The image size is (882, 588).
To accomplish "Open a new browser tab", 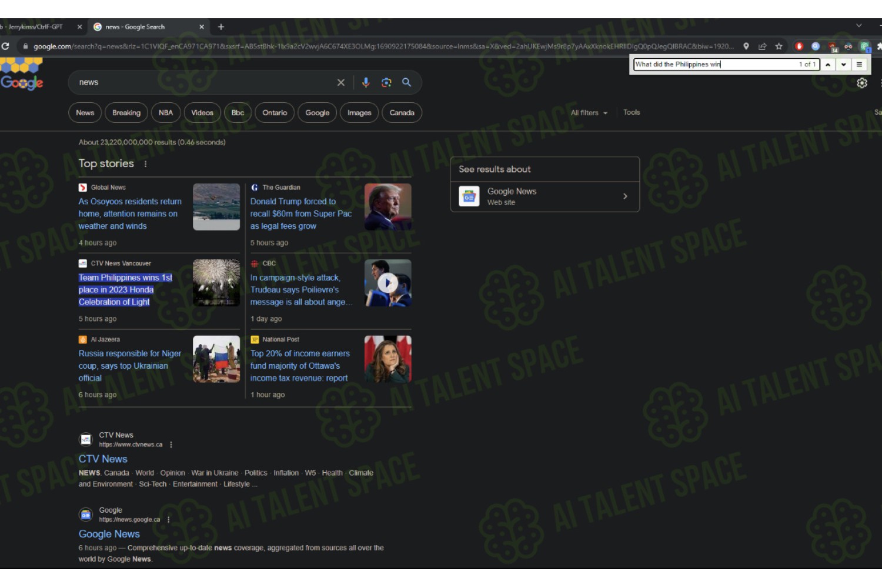I will coord(221,27).
